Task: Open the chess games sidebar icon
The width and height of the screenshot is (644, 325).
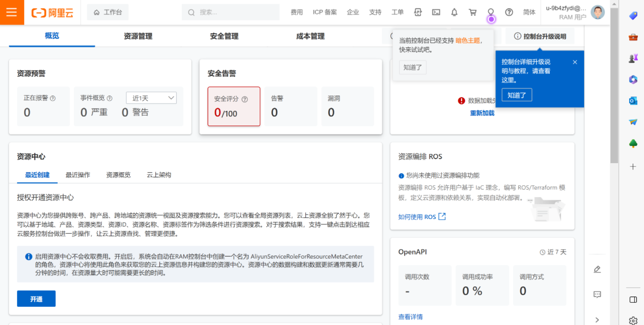Action: coord(633,58)
